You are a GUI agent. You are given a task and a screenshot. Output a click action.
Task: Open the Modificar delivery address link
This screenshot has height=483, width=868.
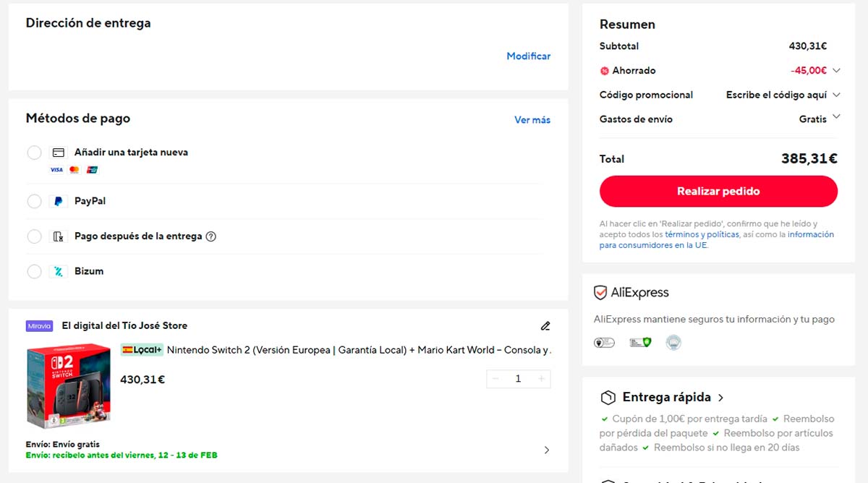528,56
